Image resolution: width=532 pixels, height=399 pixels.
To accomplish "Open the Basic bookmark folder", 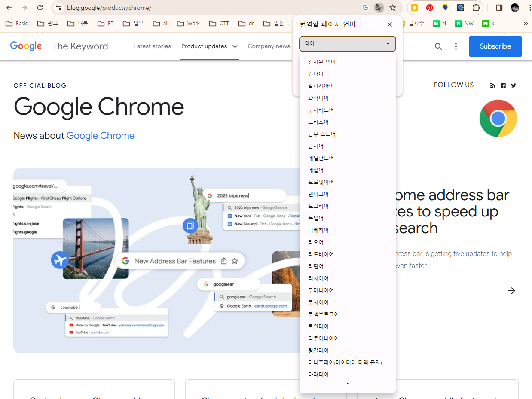I will (17, 24).
